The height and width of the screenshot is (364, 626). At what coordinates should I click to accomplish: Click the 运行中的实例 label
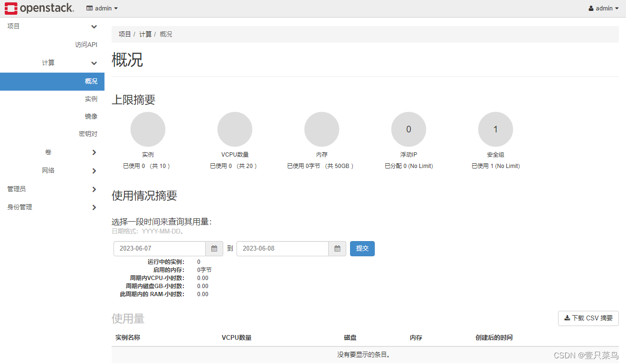coord(166,262)
